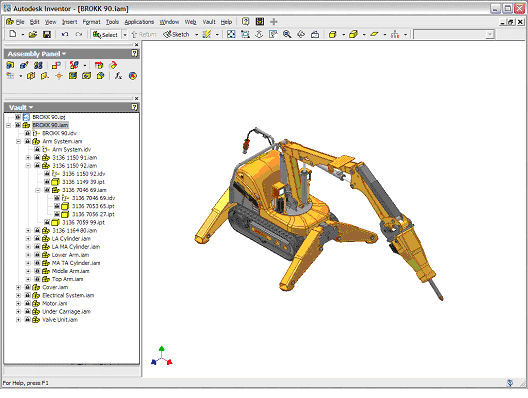Click the Select button
528x398 pixels.
pyautogui.click(x=106, y=34)
